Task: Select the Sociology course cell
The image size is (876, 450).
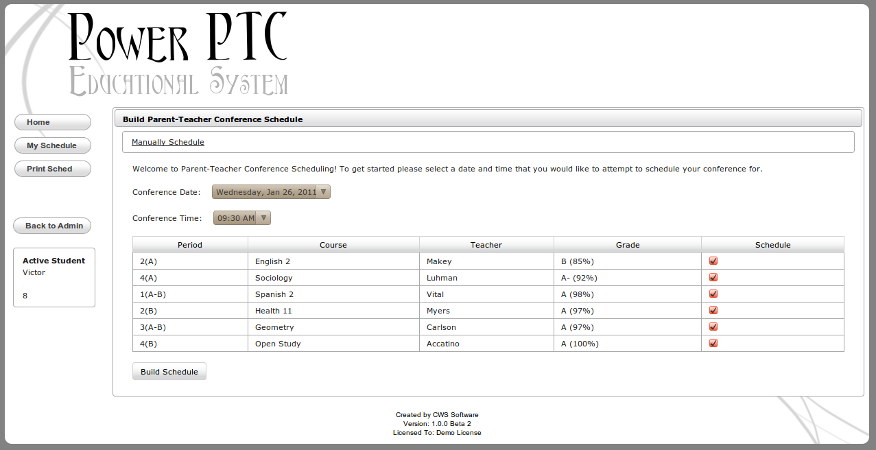Action: click(334, 278)
